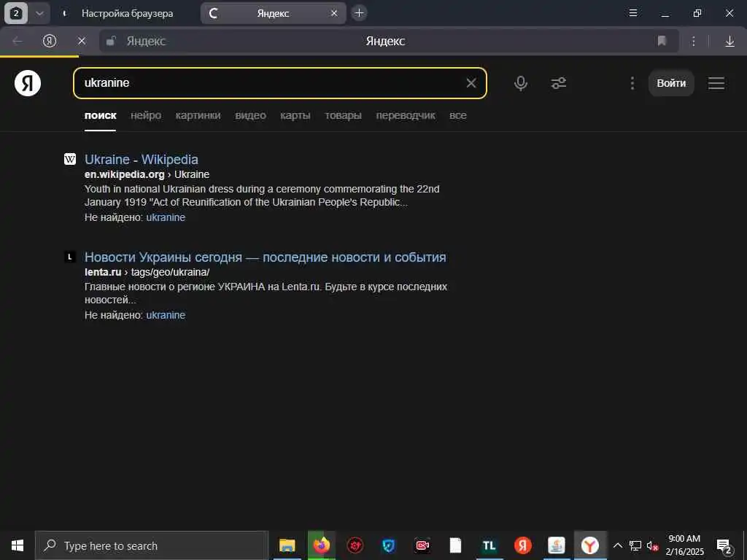
Task: Go back using the back arrow
Action: [x=18, y=41]
